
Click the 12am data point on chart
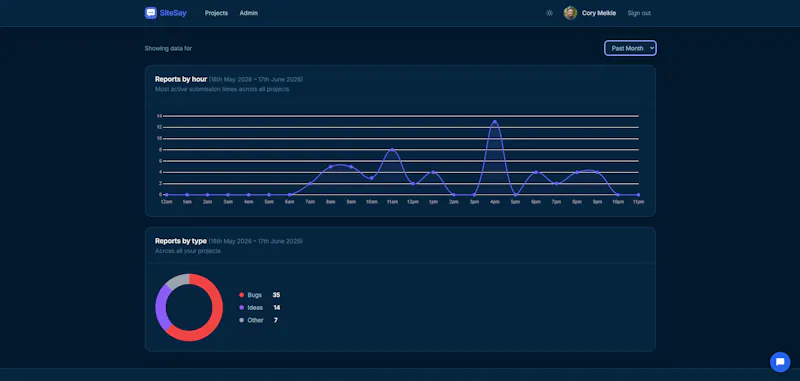tap(166, 195)
